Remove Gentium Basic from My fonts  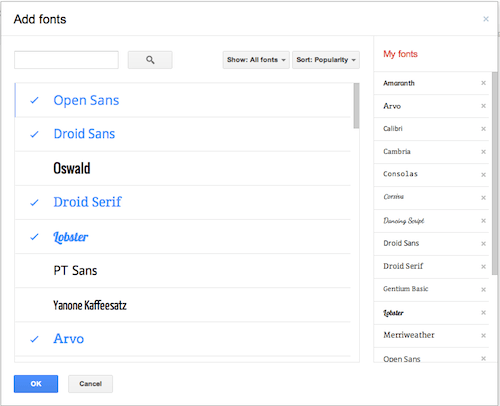pyautogui.click(x=483, y=290)
